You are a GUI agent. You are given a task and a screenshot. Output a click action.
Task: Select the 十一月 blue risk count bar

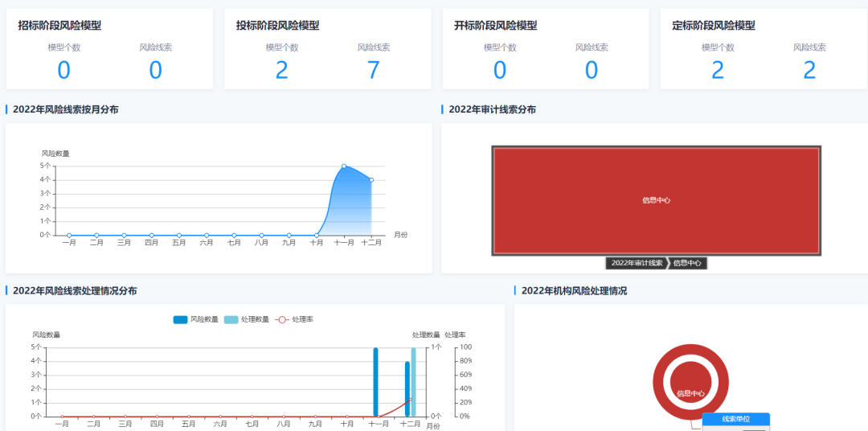(x=375, y=382)
